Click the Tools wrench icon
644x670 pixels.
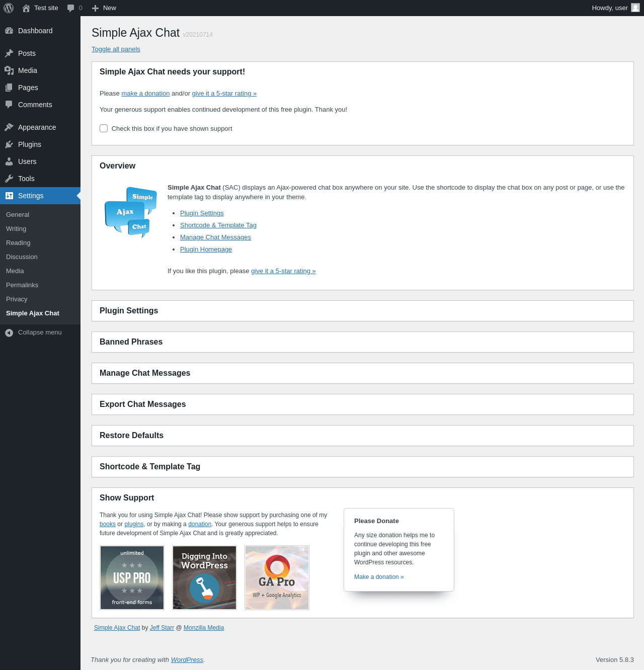(x=9, y=179)
